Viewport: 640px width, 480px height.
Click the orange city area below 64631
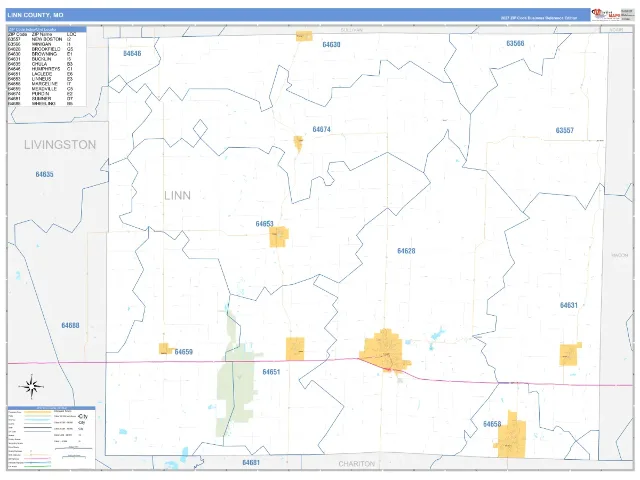click(570, 354)
